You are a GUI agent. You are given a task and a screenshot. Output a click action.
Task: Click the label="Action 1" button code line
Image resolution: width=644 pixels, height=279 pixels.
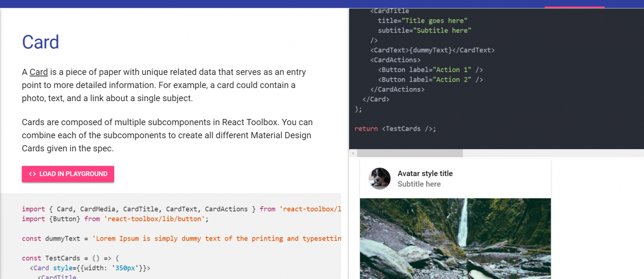430,69
